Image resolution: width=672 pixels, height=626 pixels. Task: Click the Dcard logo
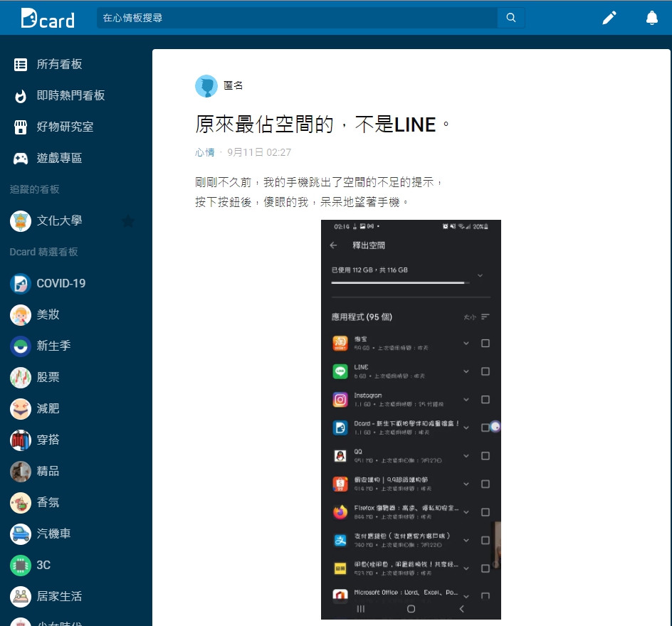[x=48, y=18]
